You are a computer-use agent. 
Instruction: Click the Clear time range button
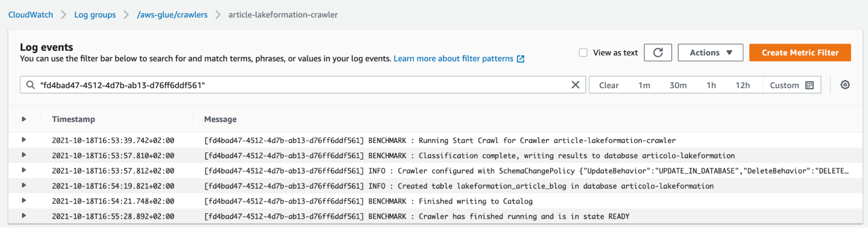pos(609,85)
